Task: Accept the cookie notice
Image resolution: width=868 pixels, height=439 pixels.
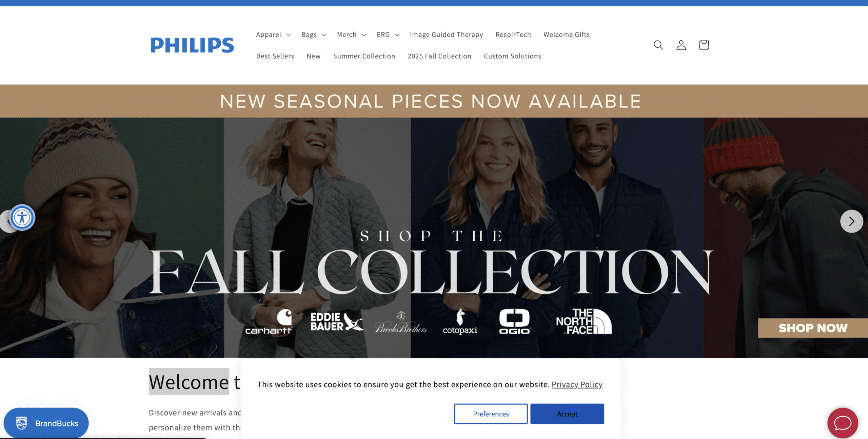Action: pos(567,414)
